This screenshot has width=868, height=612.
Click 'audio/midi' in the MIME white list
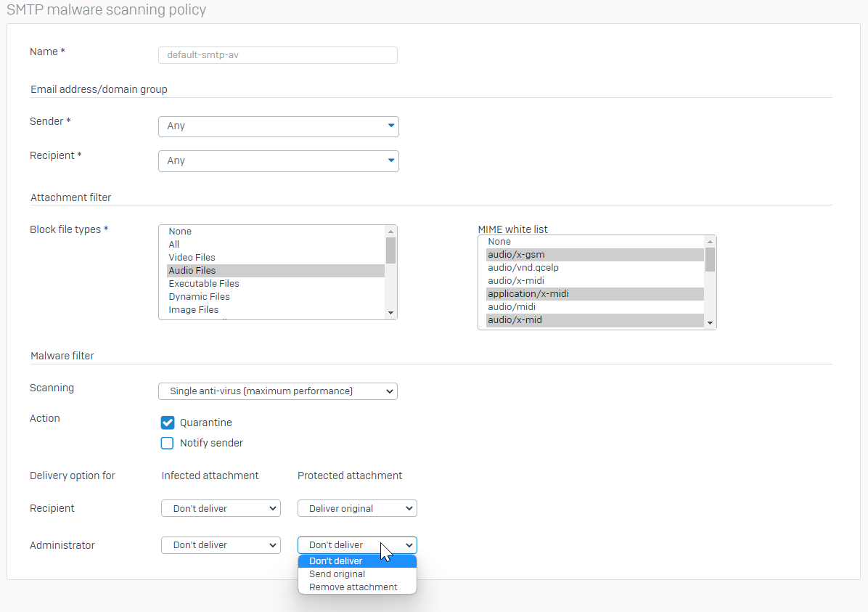point(511,307)
